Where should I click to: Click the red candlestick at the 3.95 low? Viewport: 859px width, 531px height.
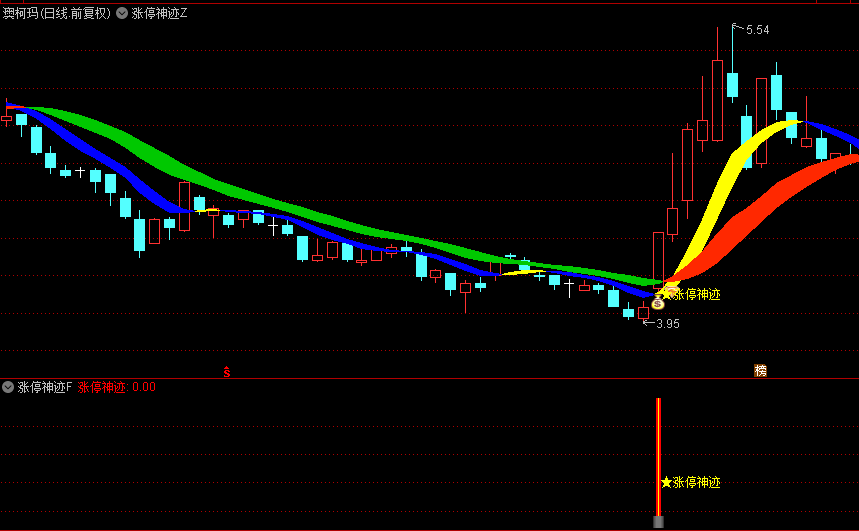tap(643, 313)
